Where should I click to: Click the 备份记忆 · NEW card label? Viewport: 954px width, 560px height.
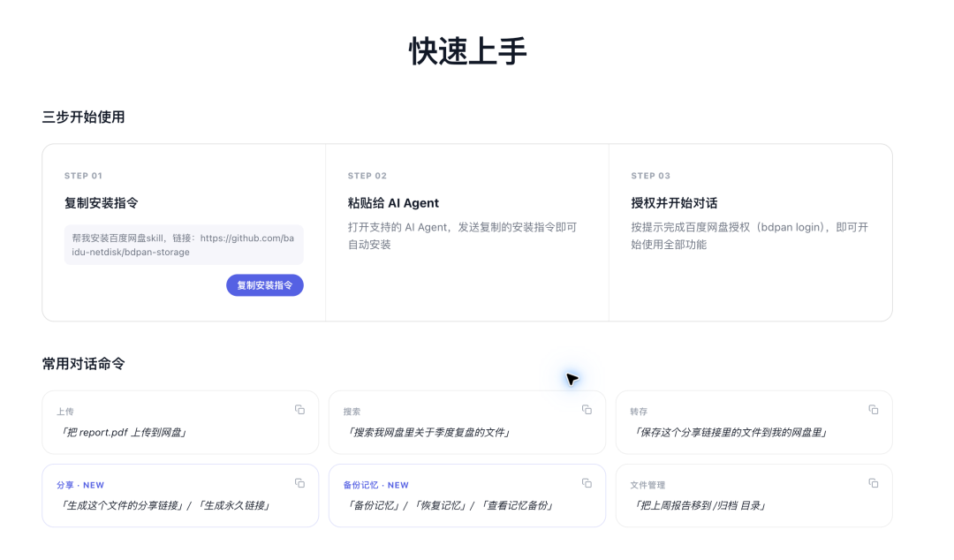tap(376, 485)
